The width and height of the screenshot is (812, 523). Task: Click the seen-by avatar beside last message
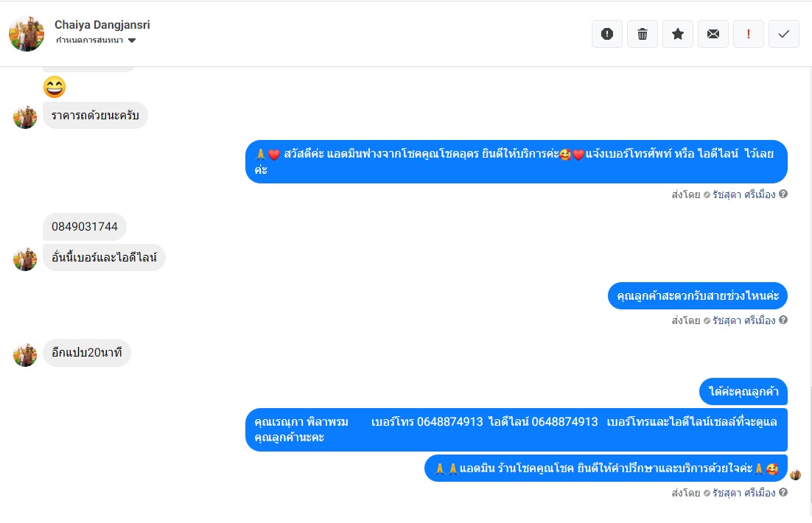tap(796, 474)
